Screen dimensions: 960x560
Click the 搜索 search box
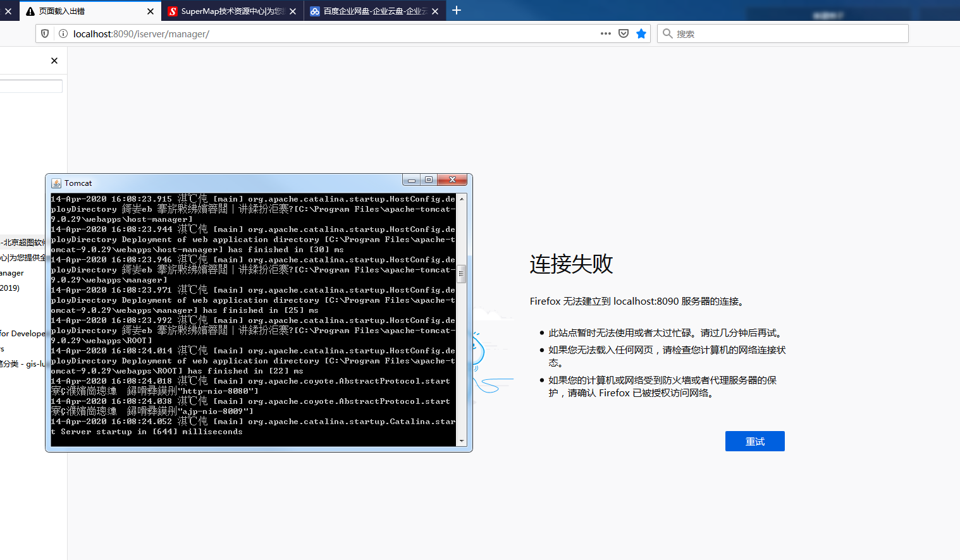click(783, 33)
